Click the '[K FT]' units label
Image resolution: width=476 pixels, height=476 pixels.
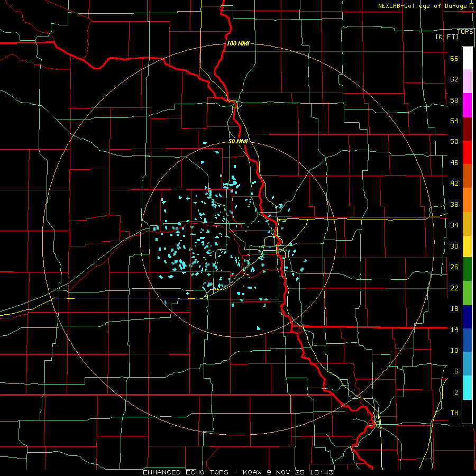[x=447, y=36]
